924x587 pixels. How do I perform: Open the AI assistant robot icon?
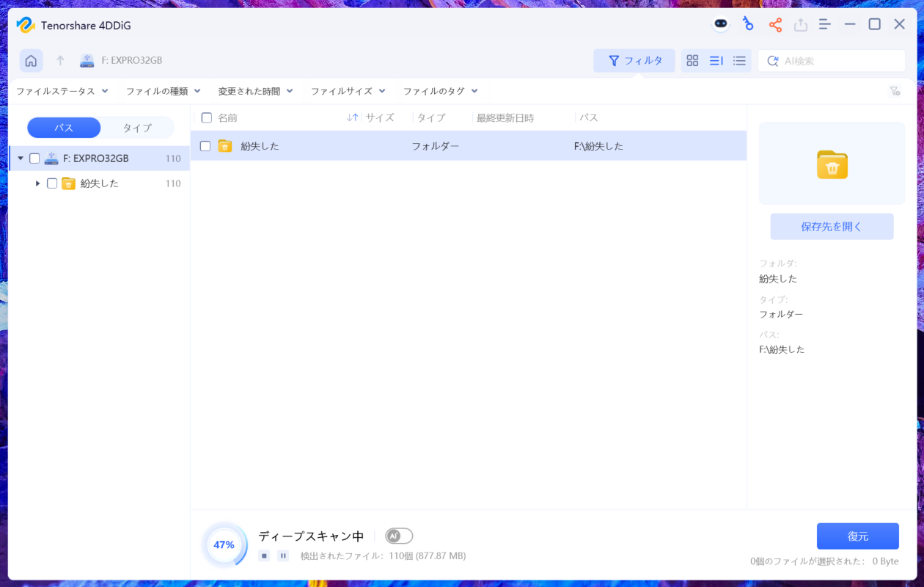[x=721, y=24]
